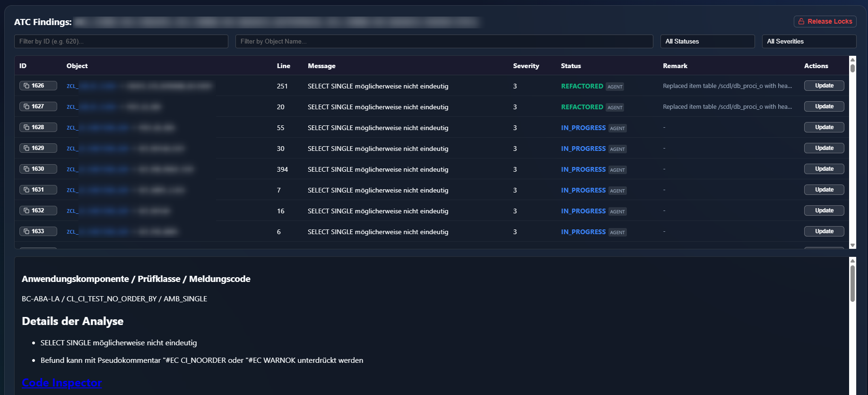Click the findings table scroll-down arrow
This screenshot has height=395, width=868.
(x=852, y=246)
